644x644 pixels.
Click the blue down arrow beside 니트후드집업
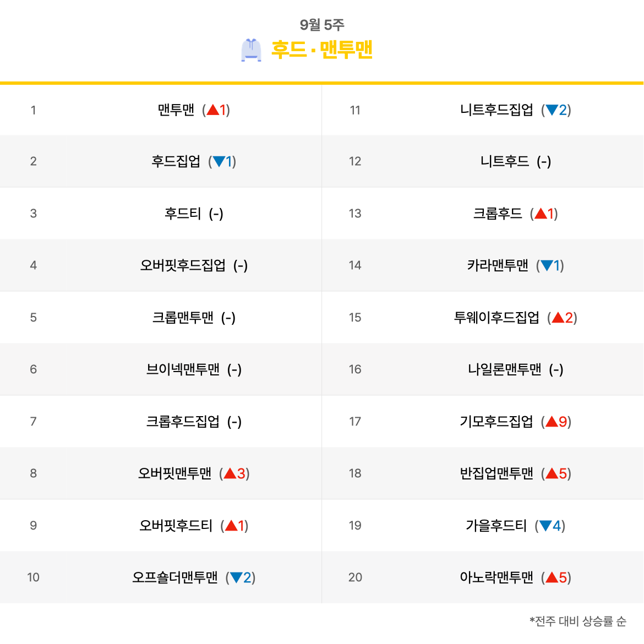point(552,110)
